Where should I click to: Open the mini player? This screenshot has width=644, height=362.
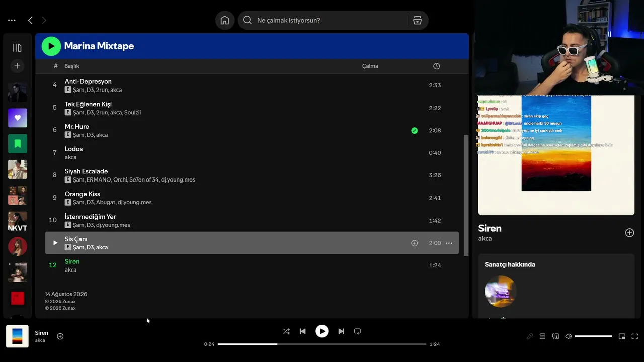(x=622, y=336)
